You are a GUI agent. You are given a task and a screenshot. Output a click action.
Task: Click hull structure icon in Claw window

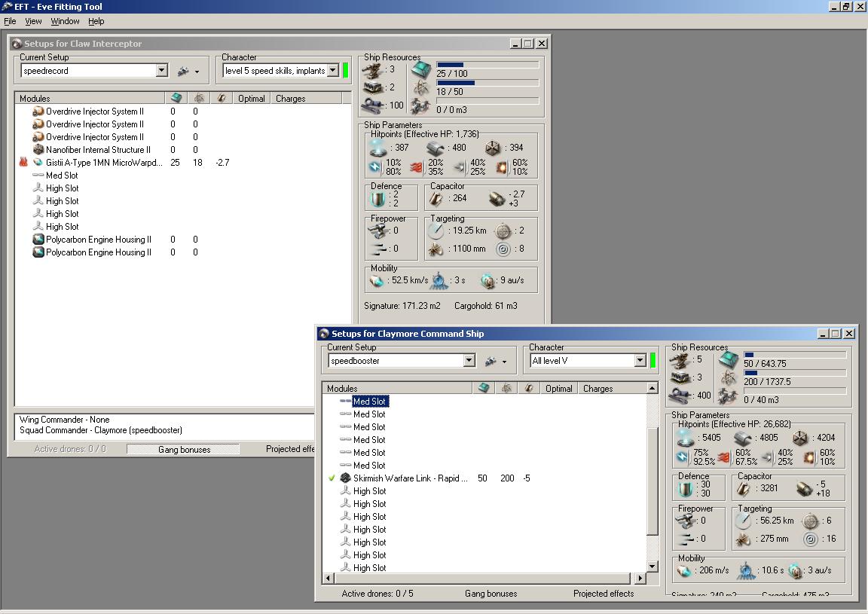pos(493,148)
